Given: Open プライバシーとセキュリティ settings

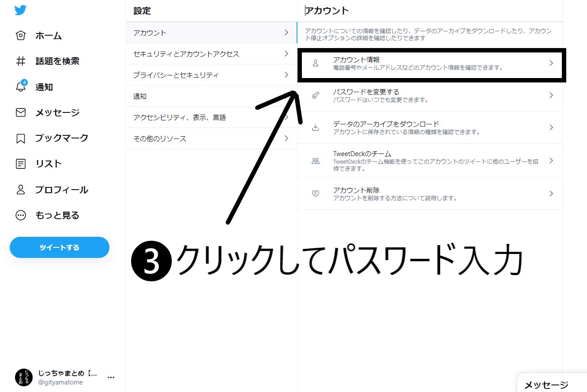Looking at the screenshot, I should tap(212, 75).
